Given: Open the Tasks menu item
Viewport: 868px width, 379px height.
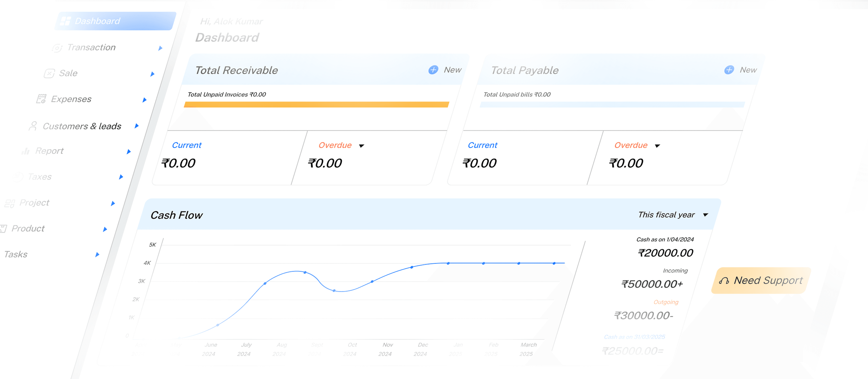Looking at the screenshot, I should [16, 254].
